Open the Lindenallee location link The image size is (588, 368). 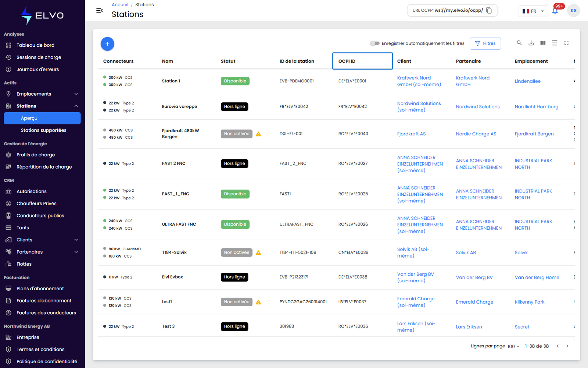coord(527,81)
